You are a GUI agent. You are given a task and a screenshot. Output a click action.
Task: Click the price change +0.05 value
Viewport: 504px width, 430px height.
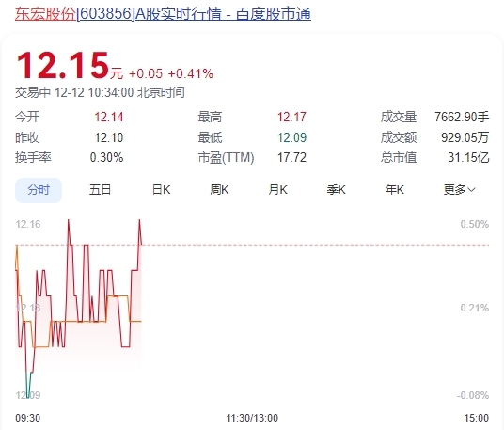146,73
